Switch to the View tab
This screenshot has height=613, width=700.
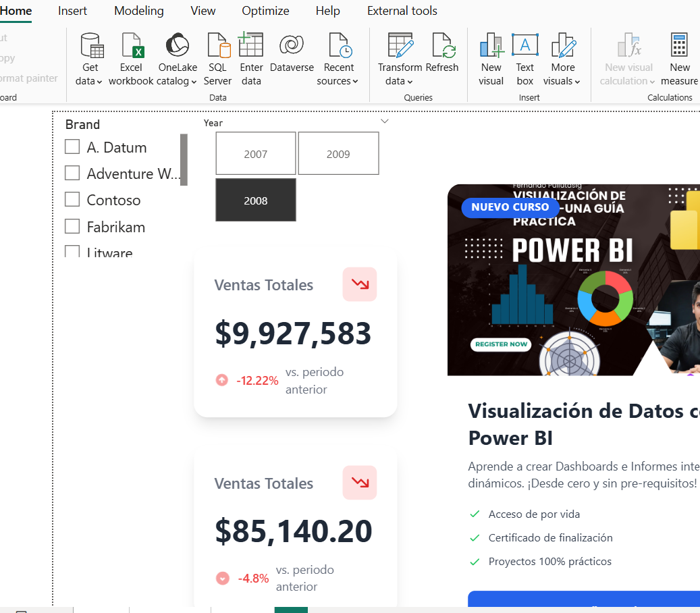pos(203,11)
